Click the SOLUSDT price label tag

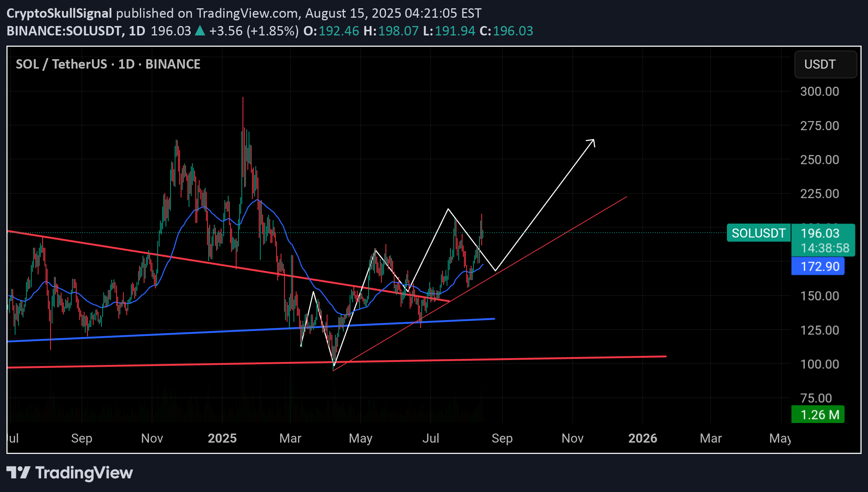tap(759, 233)
